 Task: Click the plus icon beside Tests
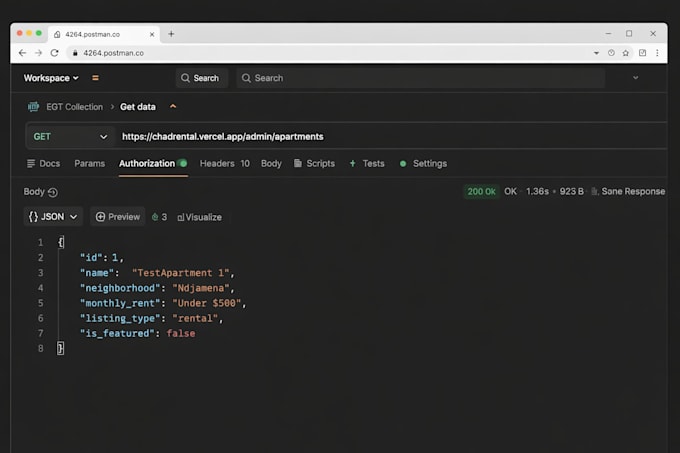(353, 163)
